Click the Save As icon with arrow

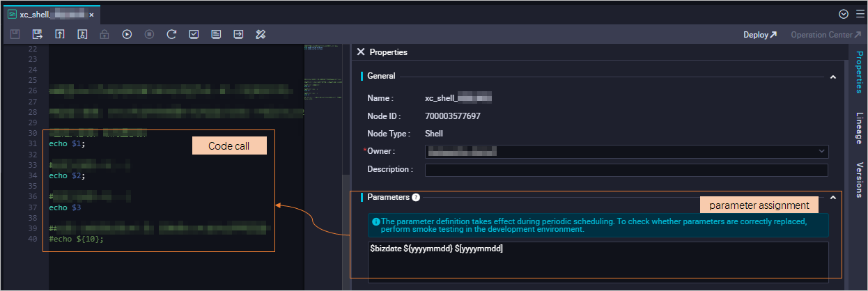[38, 34]
